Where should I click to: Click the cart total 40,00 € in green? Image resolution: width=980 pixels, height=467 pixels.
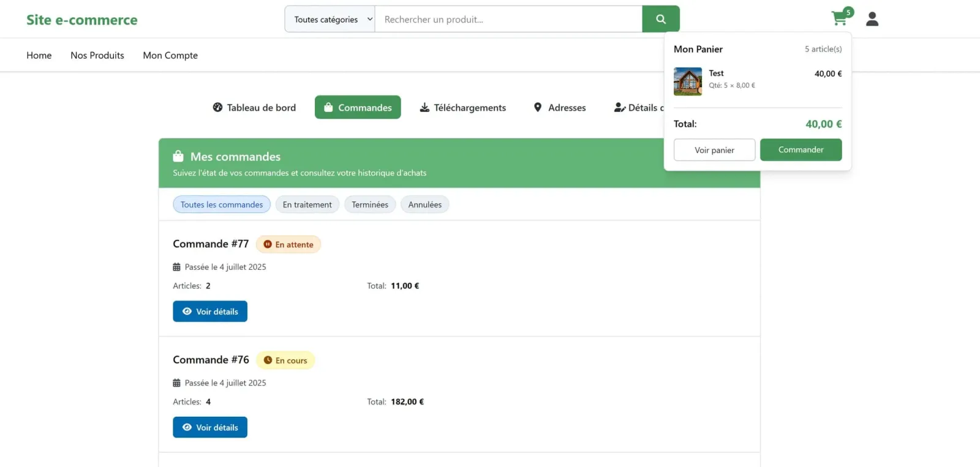coord(824,124)
